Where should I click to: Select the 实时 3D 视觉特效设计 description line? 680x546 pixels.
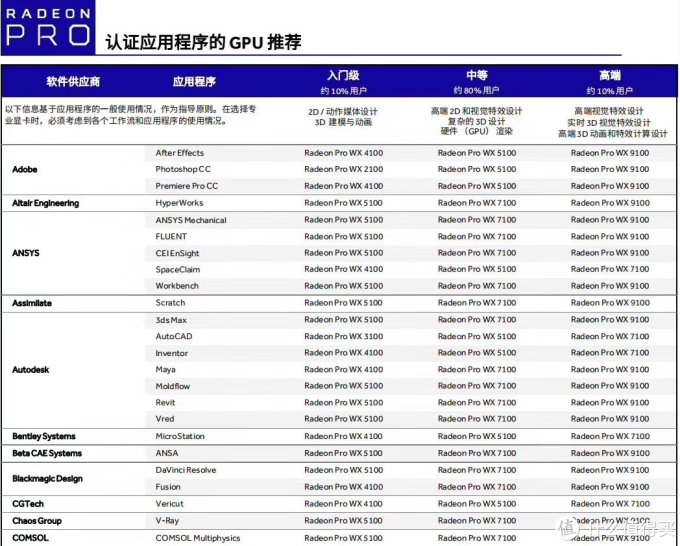(x=609, y=122)
